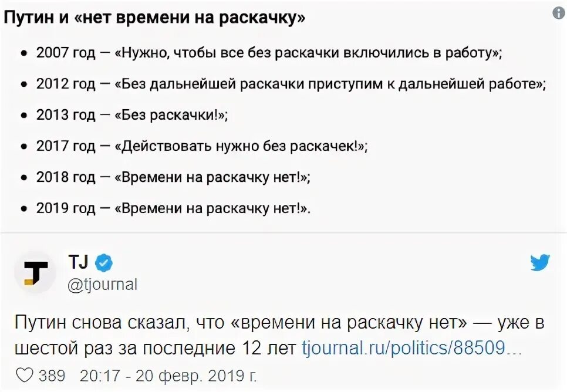Image resolution: width=567 pixels, height=392 pixels.
Task: Click the 2013 год Без раскачки item
Action: pos(131,115)
